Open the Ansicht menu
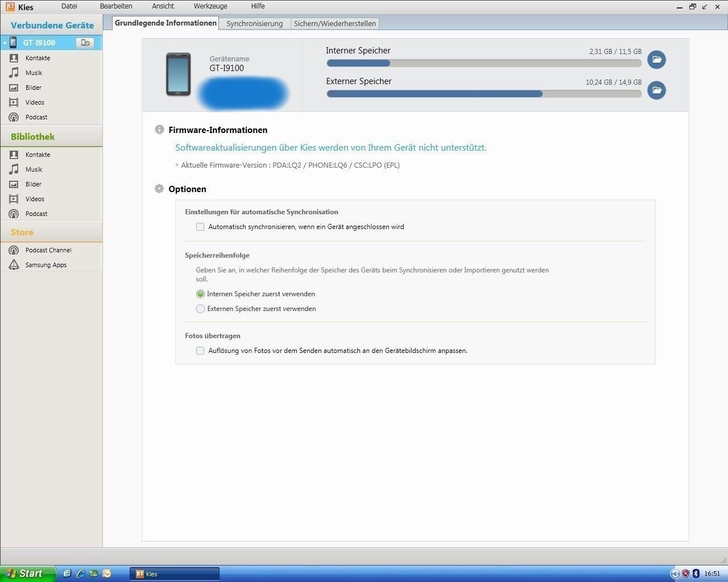This screenshot has width=728, height=582. (x=163, y=6)
